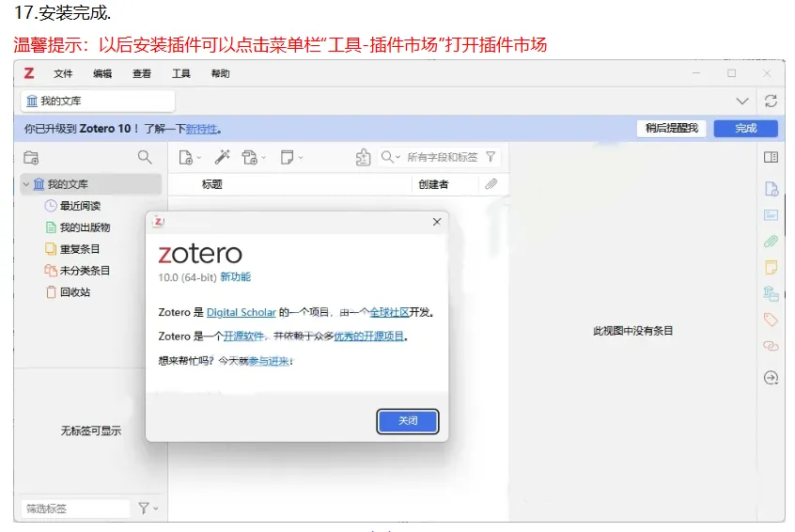Click the tags icon in side rail
The image size is (795, 532).
[x=772, y=320]
